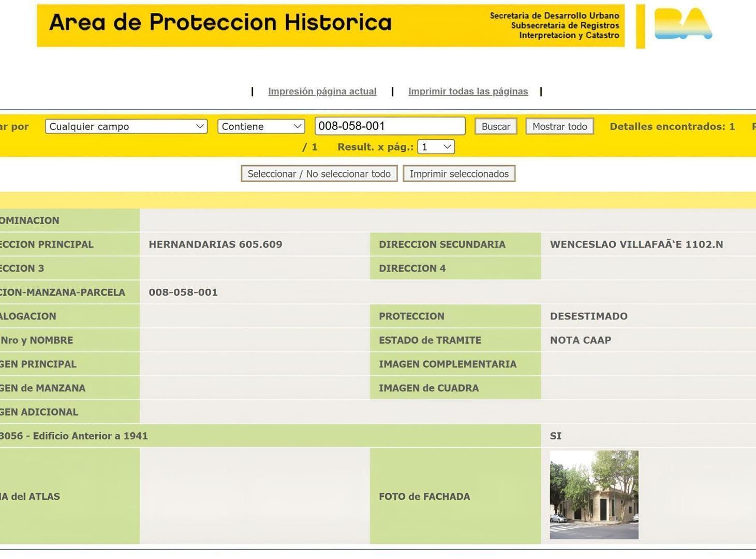The width and height of the screenshot is (756, 559).
Task: Click the 'IMAGEN COMPLEMENTARIA' label
Action: coord(448,364)
